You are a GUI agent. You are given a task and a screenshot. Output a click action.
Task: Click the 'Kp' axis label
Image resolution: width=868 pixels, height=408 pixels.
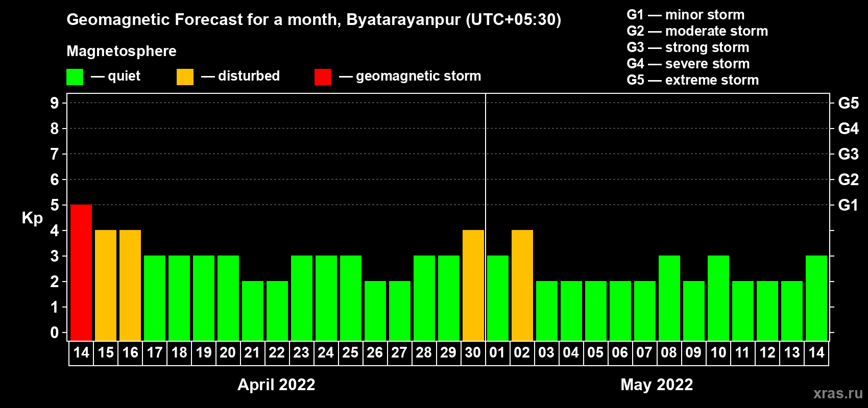[32, 218]
